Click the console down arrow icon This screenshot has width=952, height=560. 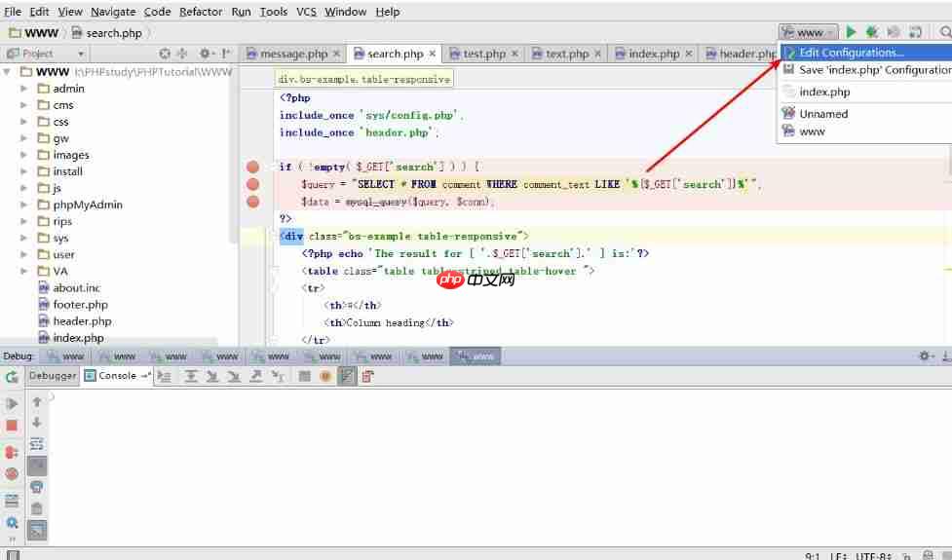pyautogui.click(x=36, y=423)
